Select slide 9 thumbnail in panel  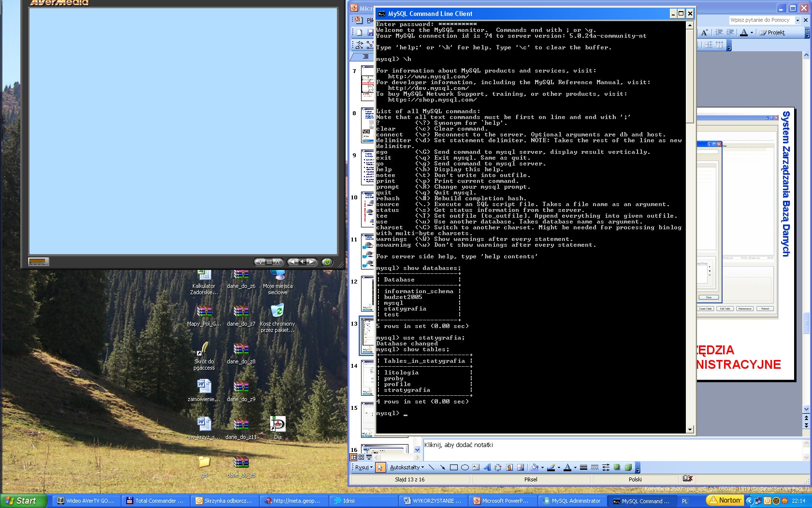pyautogui.click(x=367, y=167)
